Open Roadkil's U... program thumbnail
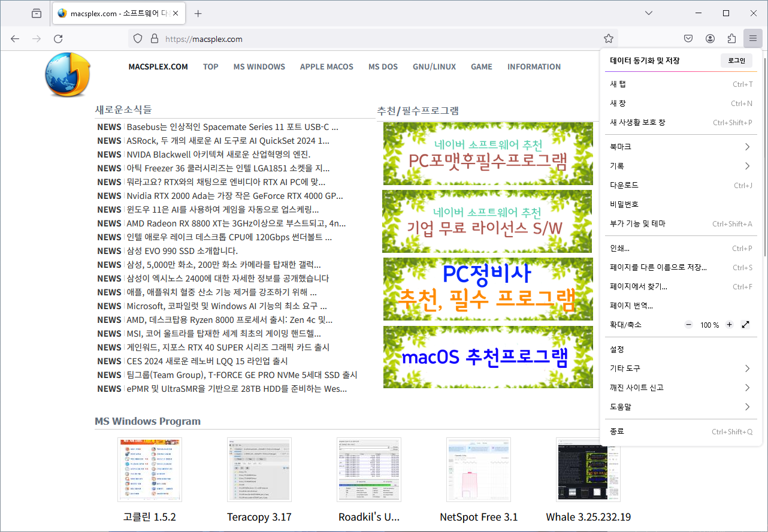 click(369, 470)
